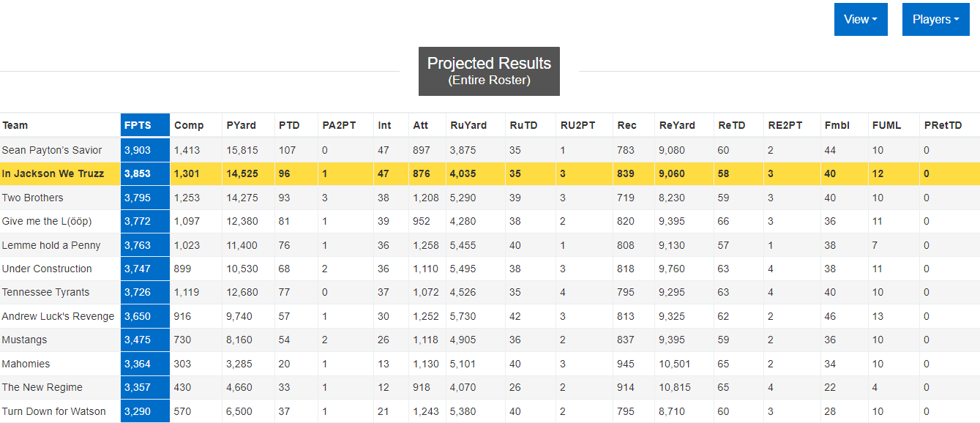Image resolution: width=980 pixels, height=423 pixels.
Task: Sort by the RuYard column
Action: 468,125
